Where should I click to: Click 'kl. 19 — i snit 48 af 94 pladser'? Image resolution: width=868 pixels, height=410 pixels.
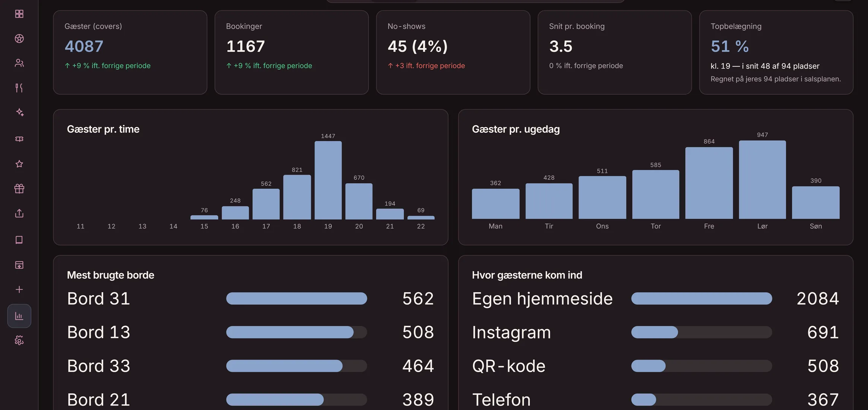point(765,66)
